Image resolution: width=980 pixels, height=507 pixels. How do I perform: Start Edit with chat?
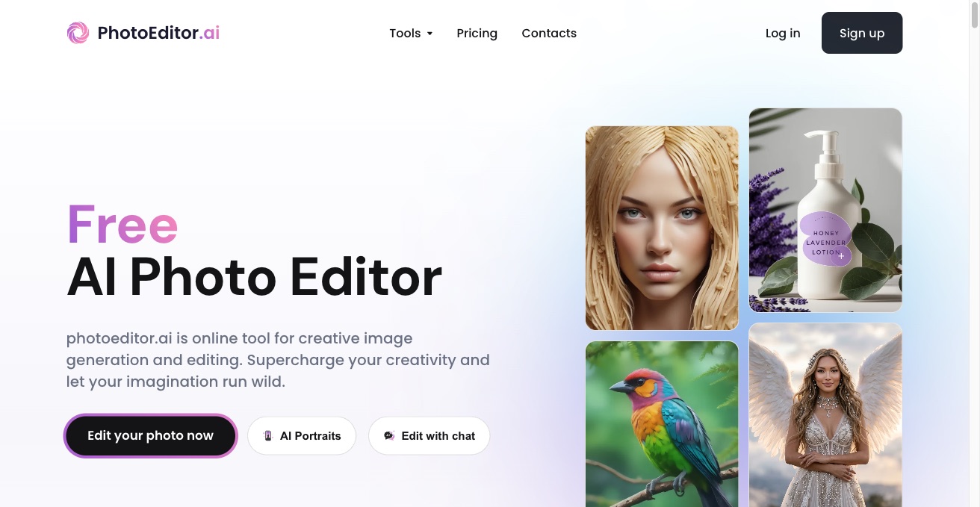click(x=429, y=436)
